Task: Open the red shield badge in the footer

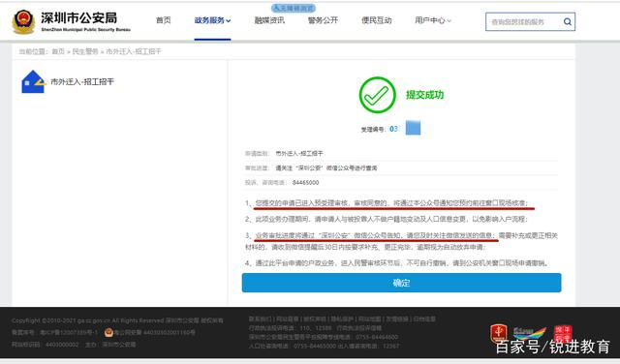Action: coord(499,333)
